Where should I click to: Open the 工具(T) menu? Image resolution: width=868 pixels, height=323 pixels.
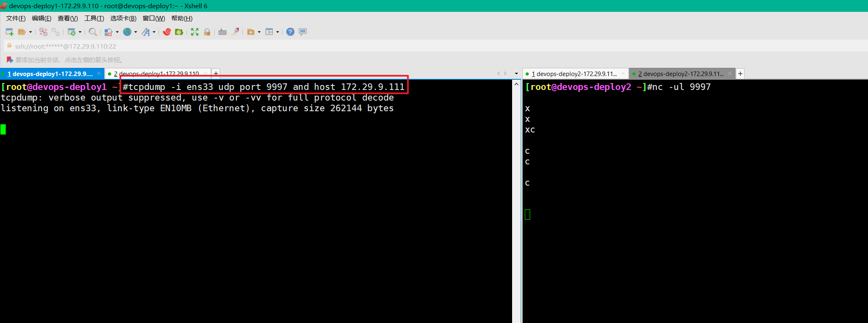[94, 18]
